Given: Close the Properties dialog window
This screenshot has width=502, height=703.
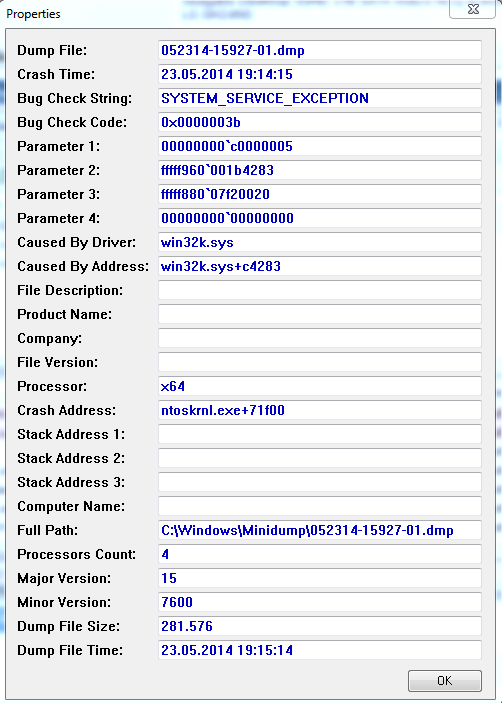Looking at the screenshot, I should point(473,9).
